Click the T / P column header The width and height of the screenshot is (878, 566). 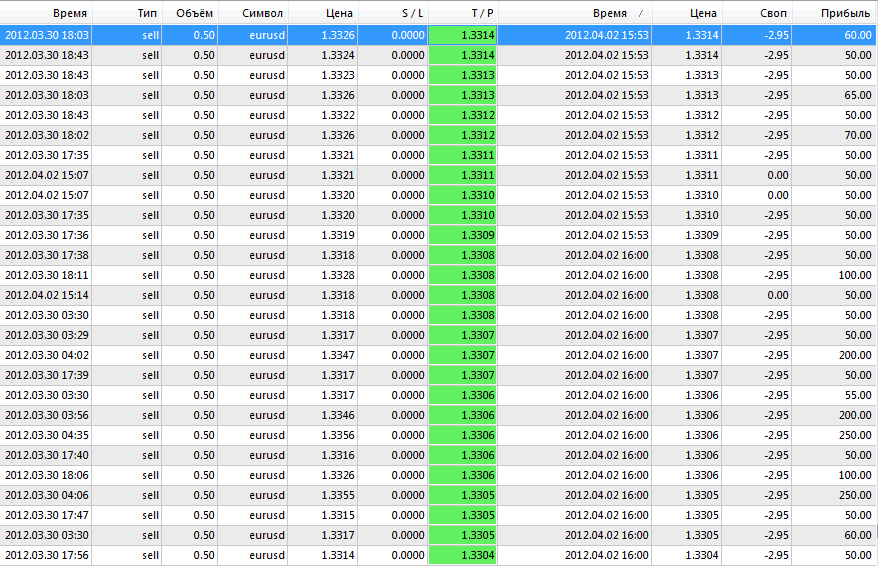pyautogui.click(x=463, y=13)
